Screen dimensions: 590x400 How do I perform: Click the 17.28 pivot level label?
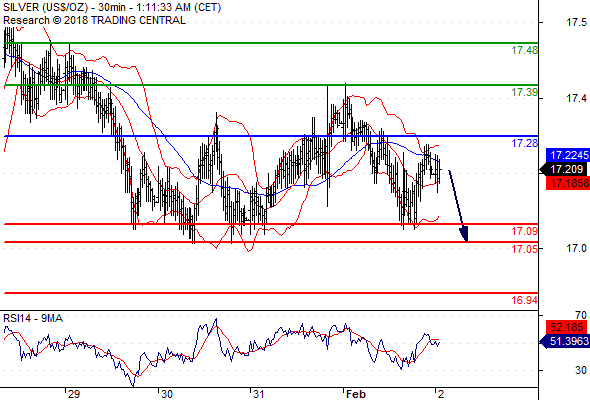point(525,143)
